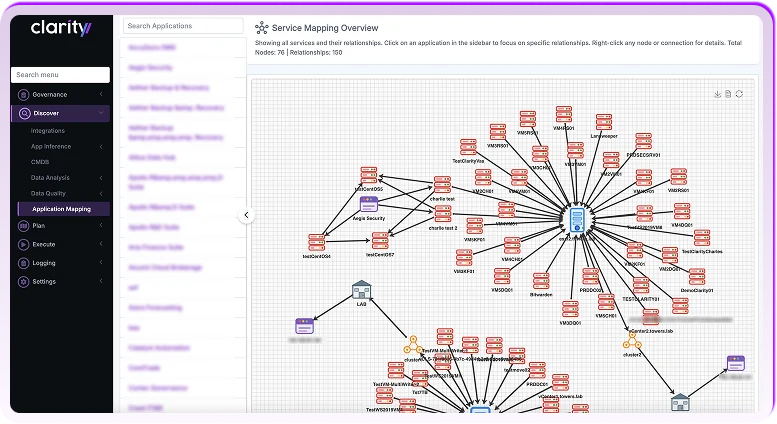Image resolution: width=777 pixels, height=424 pixels.
Task: Select the Bitwarden server node
Action: click(x=541, y=281)
